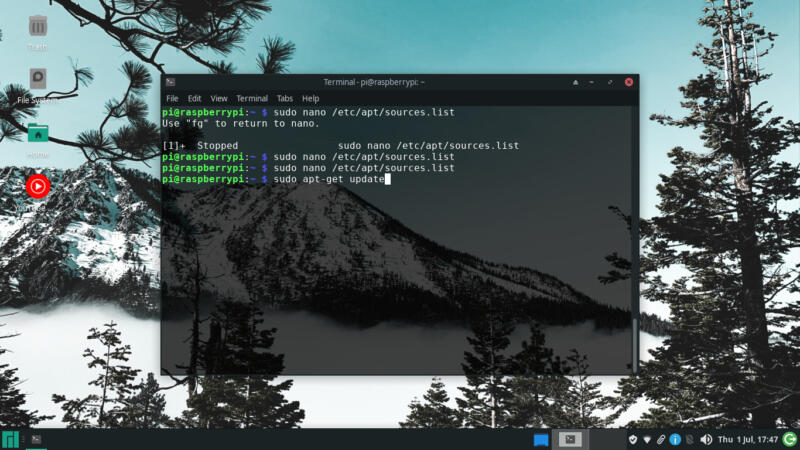800x450 pixels.
Task: Open the Trash desktop icon
Action: pyautogui.click(x=38, y=27)
